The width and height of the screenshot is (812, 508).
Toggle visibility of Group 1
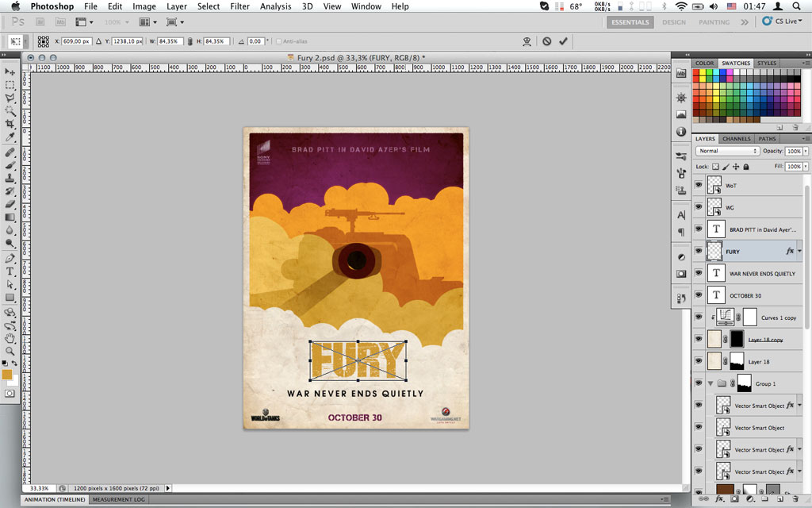pyautogui.click(x=699, y=383)
